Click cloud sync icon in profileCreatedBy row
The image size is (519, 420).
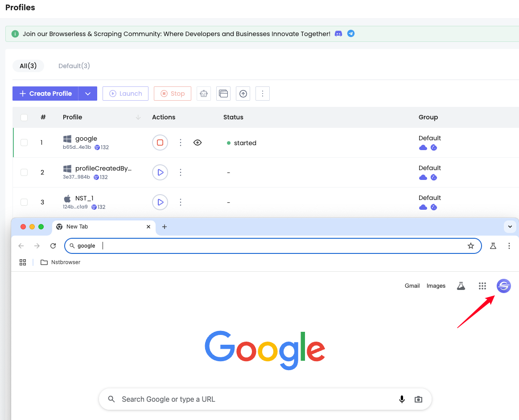423,177
